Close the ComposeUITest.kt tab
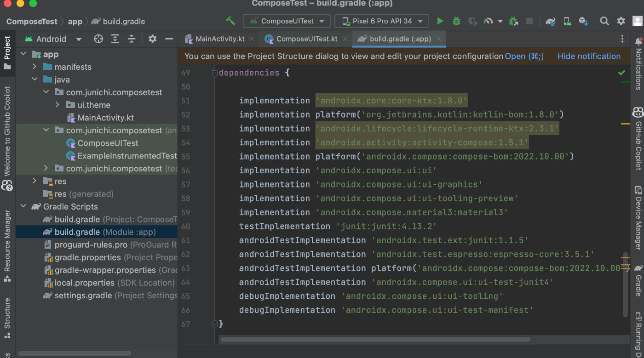 pos(345,39)
